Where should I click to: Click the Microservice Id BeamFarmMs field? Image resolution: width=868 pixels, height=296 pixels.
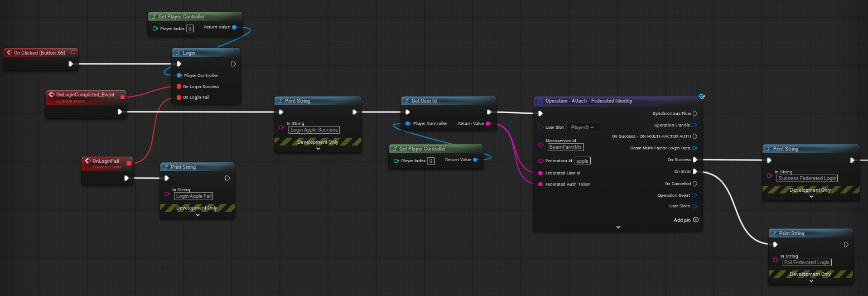pos(565,147)
